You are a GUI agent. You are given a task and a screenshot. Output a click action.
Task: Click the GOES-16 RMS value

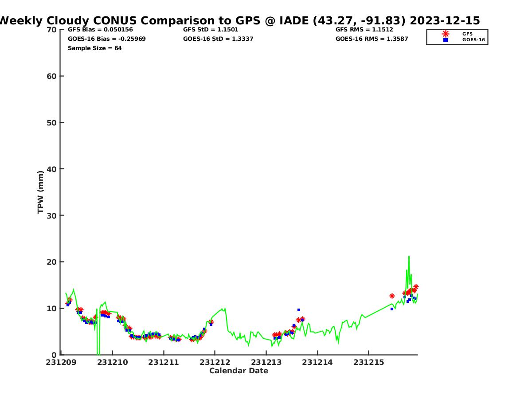pos(372,39)
